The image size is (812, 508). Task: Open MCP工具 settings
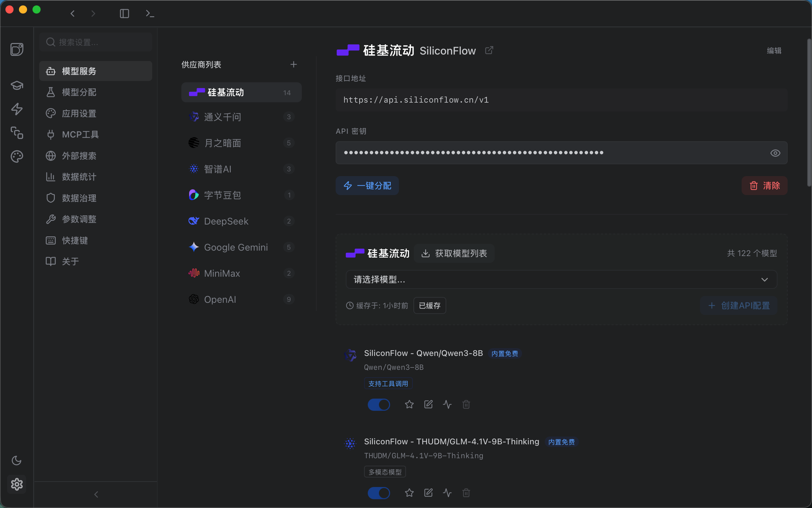click(96, 134)
